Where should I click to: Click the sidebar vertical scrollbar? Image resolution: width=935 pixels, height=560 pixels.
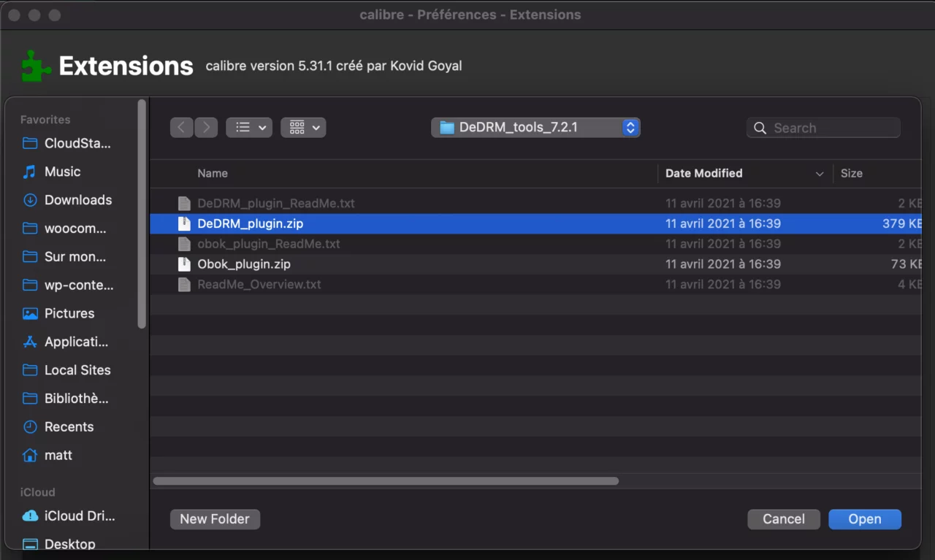pos(142,215)
